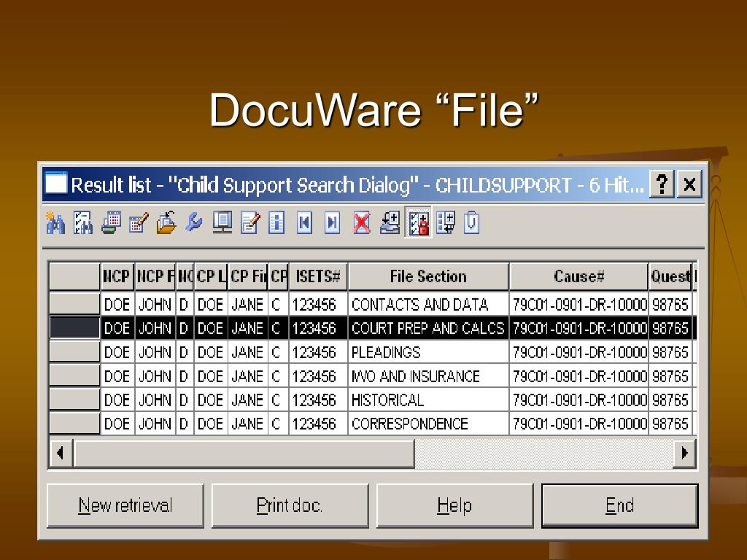Click the CP Fi column header
Image resolution: width=747 pixels, height=560 pixels.
pos(248,276)
